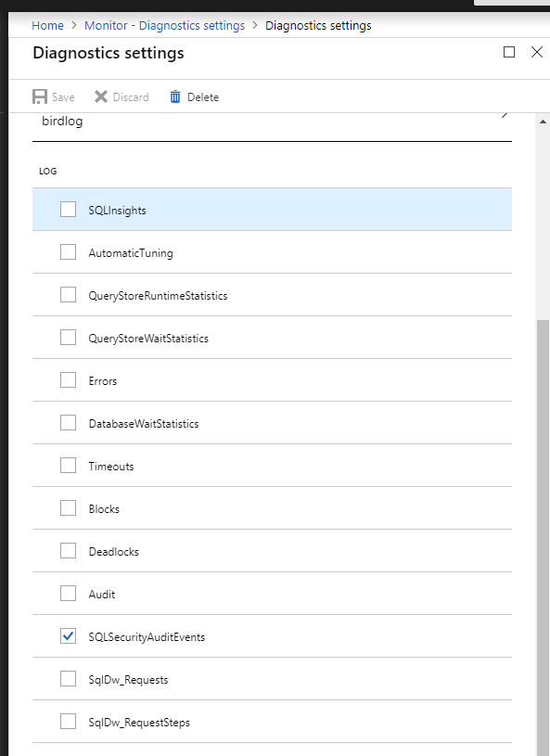Enable DatabaseWaitStatistics logging
Image resolution: width=550 pixels, height=756 pixels.
coord(68,422)
